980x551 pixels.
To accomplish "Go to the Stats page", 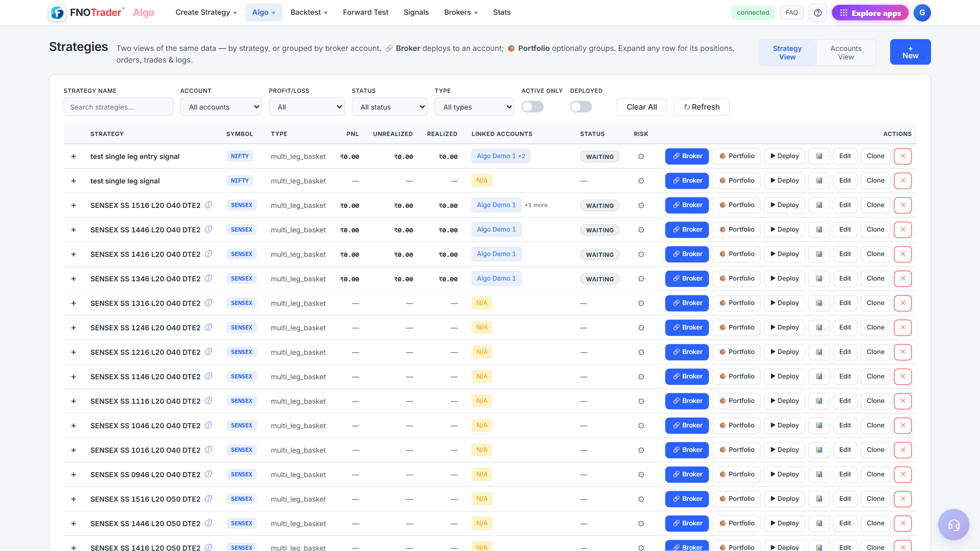I will [502, 12].
